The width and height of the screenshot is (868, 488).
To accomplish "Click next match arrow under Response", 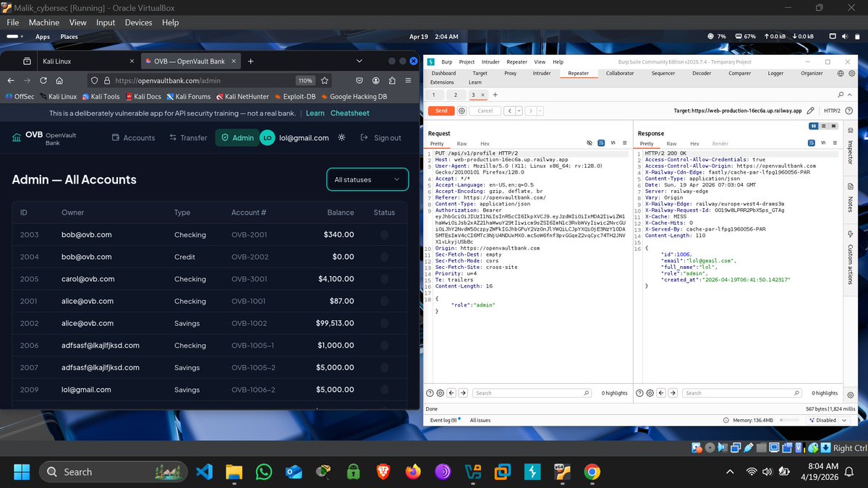I will pyautogui.click(x=673, y=393).
